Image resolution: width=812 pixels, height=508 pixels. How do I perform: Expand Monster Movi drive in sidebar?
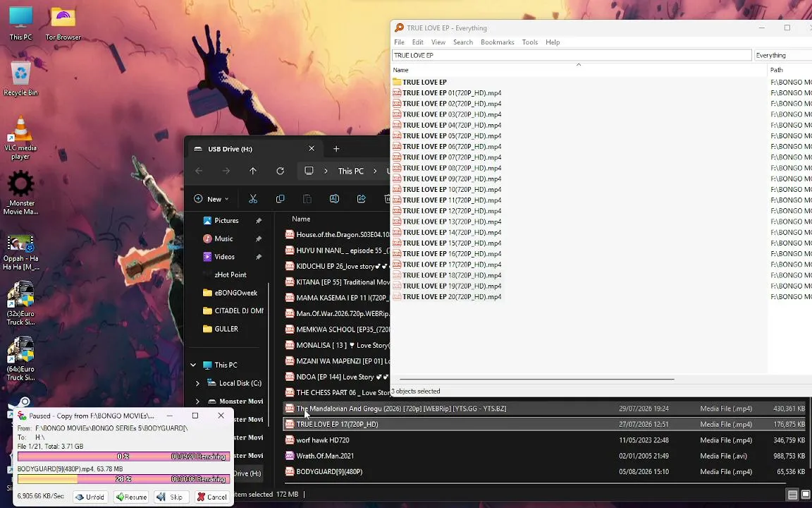pyautogui.click(x=197, y=401)
